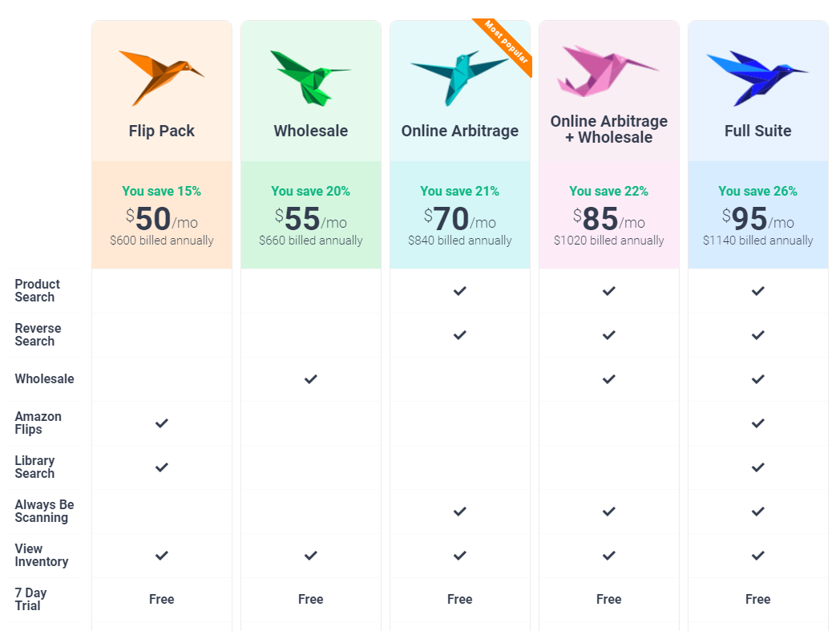Click Online Arbitrage + Wholesale's Reverse Search checkmark

pos(609,334)
